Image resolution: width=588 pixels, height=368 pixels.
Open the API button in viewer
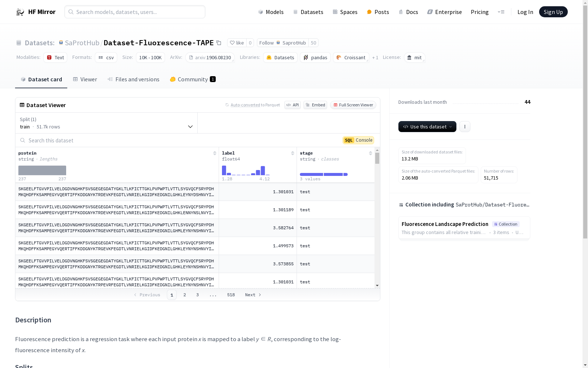pos(293,105)
